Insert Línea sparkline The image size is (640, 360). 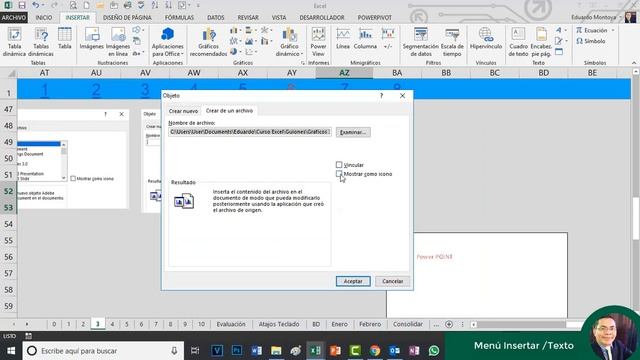coord(343,39)
